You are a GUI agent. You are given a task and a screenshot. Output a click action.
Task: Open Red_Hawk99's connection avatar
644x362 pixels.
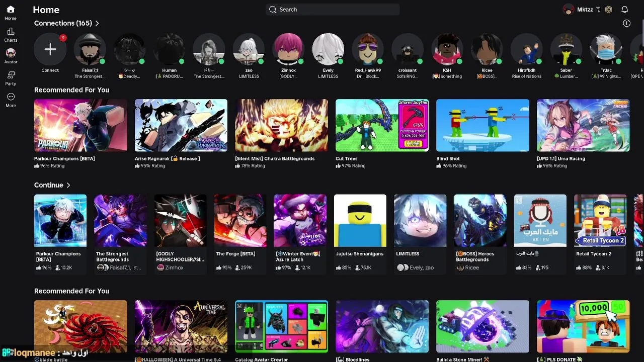point(368,49)
